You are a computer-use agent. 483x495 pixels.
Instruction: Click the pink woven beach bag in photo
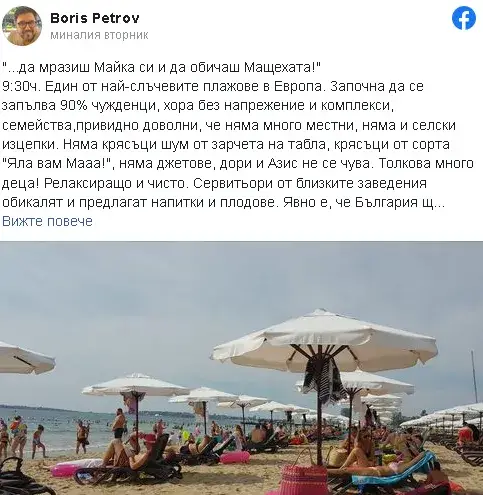[305, 479]
